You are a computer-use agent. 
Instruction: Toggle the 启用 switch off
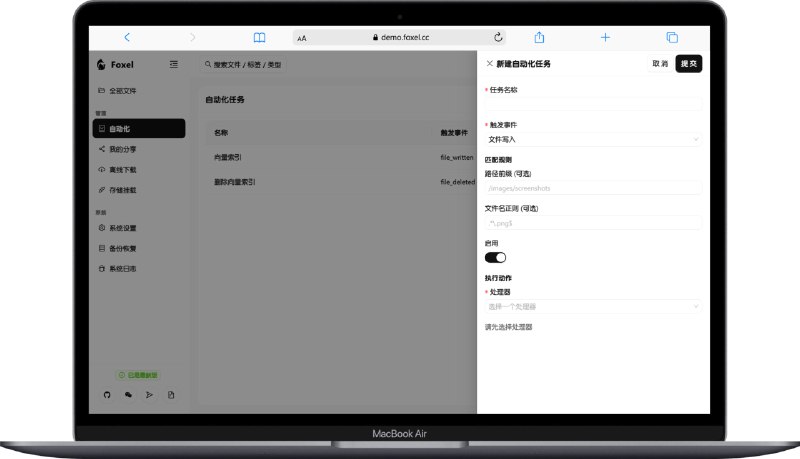pos(495,257)
